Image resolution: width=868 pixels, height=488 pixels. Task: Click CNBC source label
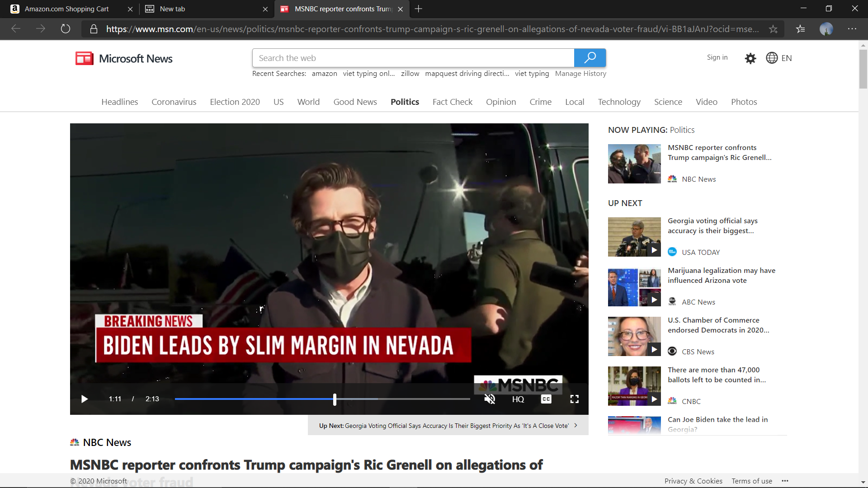click(691, 401)
